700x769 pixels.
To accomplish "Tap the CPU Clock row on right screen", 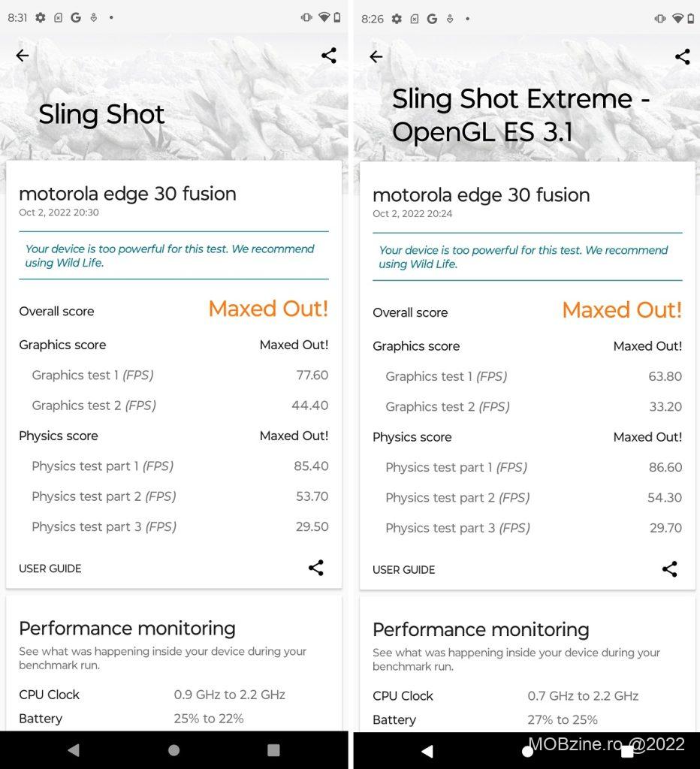I will tap(505, 696).
